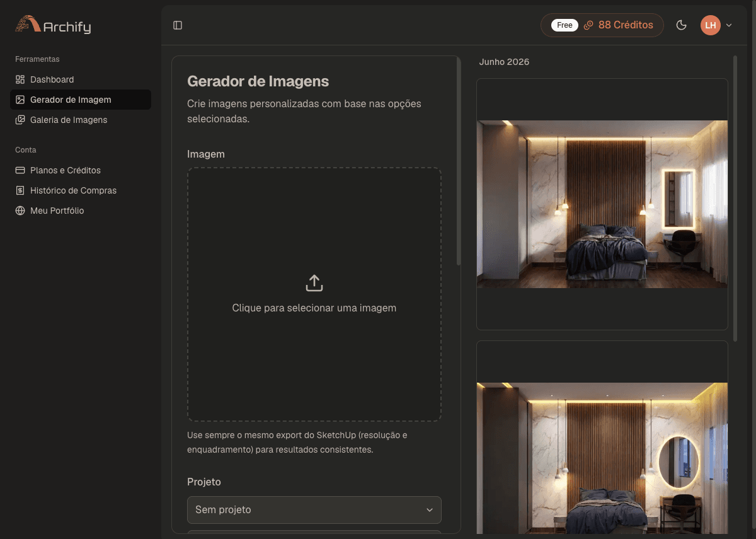Click the Dashboard grid icon

coord(20,79)
